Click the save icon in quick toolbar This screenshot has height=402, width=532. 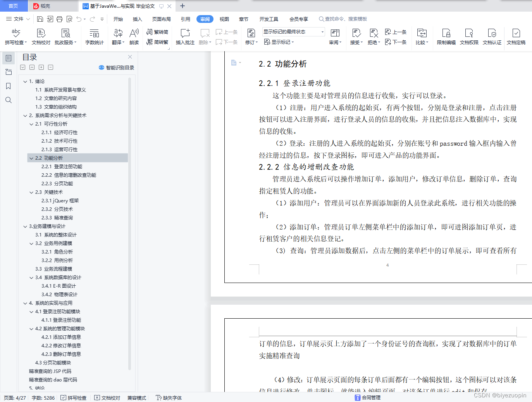point(40,19)
